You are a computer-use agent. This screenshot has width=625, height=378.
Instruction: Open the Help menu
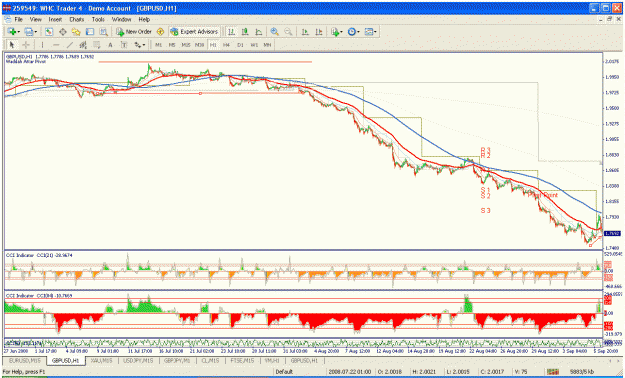144,19
